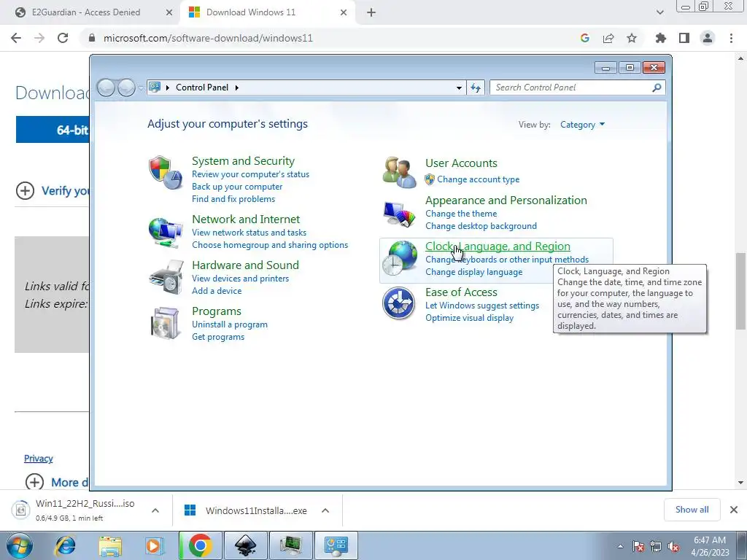Open options arrow for Windows11Installa exe download

[325, 510]
